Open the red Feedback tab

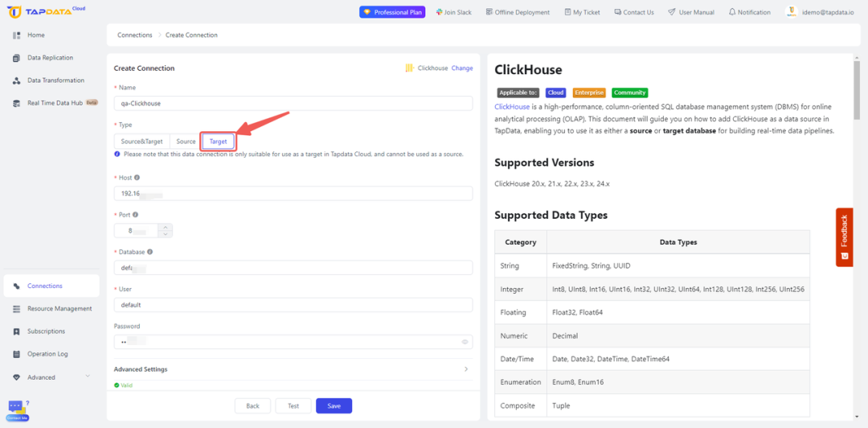tap(844, 237)
